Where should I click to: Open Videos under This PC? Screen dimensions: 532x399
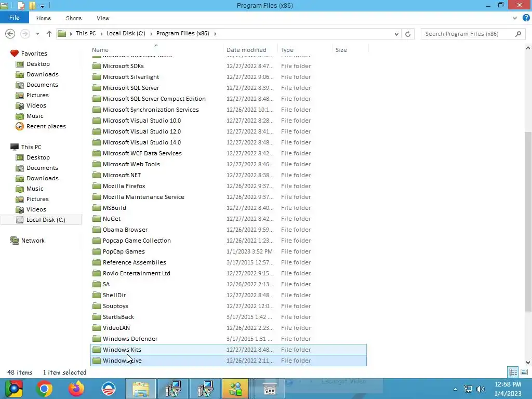click(36, 209)
